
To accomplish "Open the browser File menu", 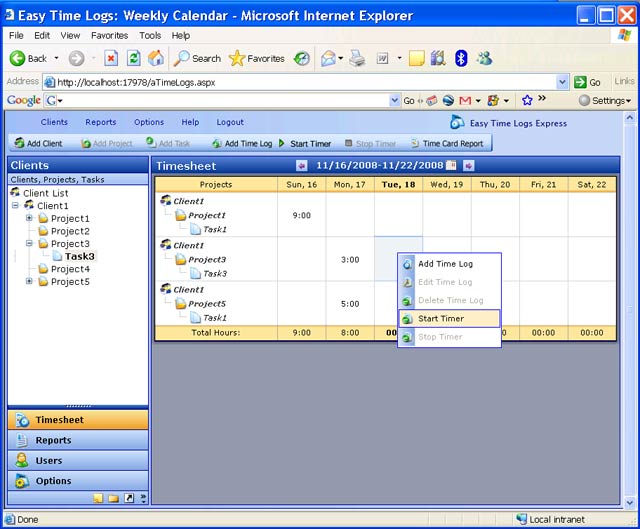I will (16, 36).
